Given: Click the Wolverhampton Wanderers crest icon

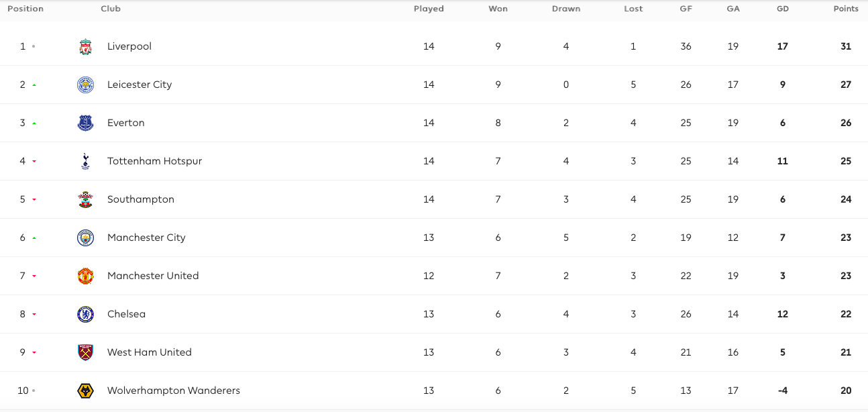Looking at the screenshot, I should tap(85, 391).
